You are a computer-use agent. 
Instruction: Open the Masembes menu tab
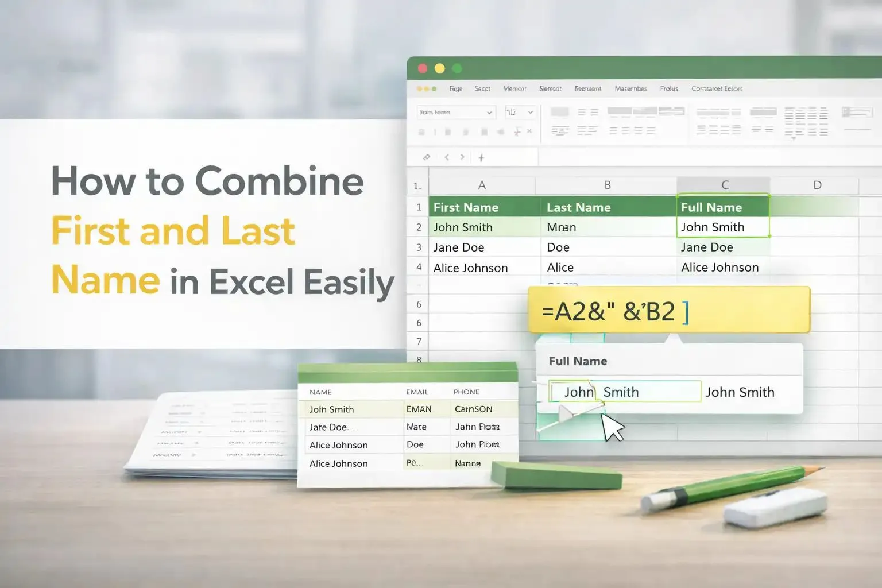[x=630, y=89]
